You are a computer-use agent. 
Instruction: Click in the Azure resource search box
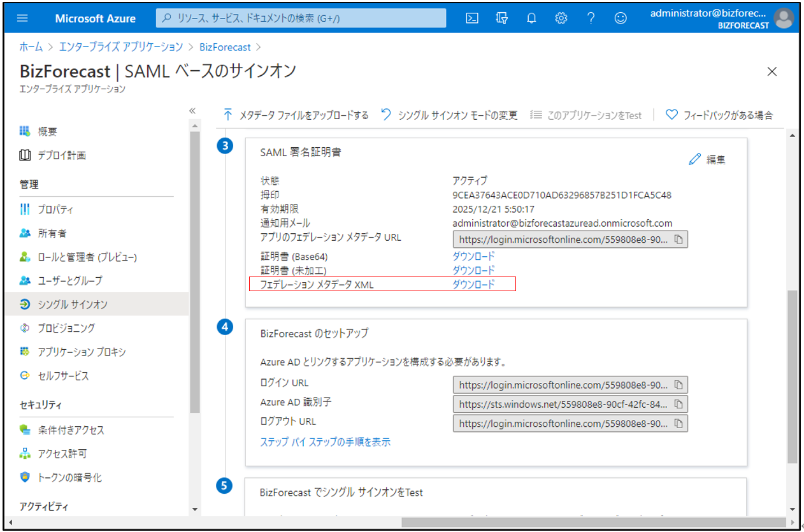pyautogui.click(x=301, y=18)
